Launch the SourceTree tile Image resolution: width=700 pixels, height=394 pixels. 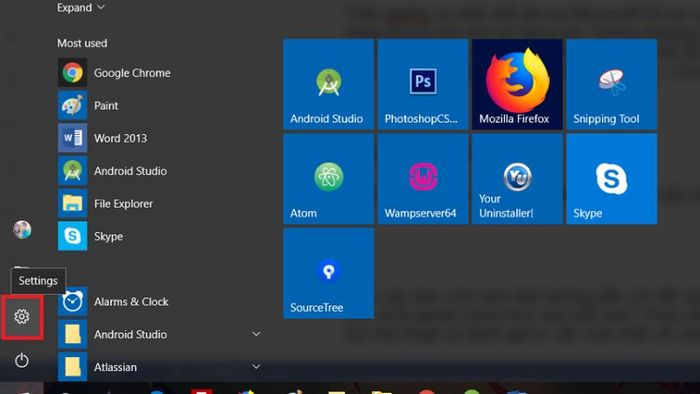click(328, 273)
